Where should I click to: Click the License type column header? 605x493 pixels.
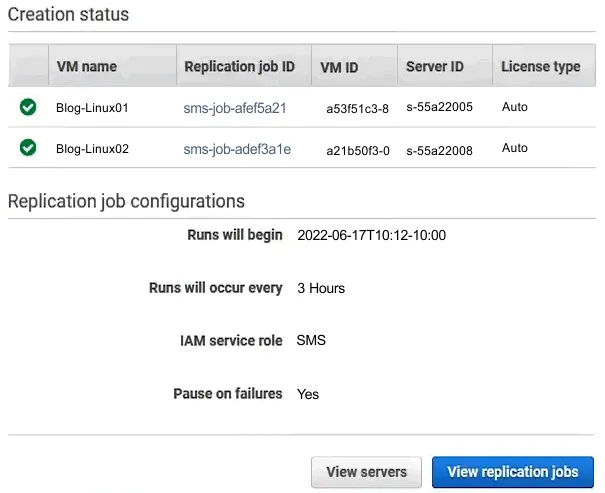pyautogui.click(x=540, y=67)
